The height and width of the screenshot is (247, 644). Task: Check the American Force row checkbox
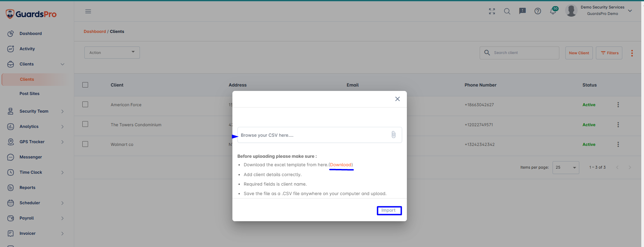85,104
